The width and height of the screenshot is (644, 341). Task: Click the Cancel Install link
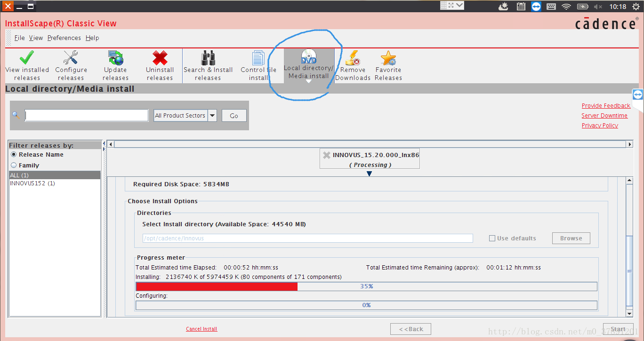click(x=201, y=329)
